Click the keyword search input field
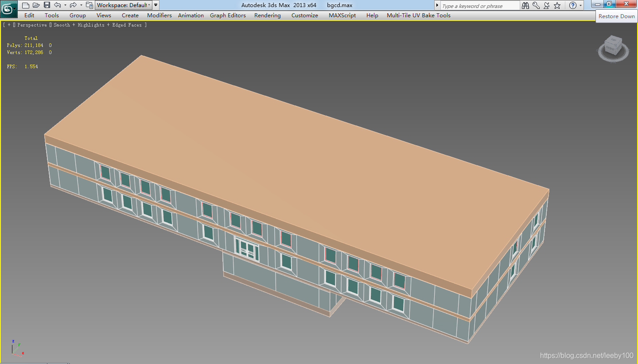The width and height of the screenshot is (638, 364). [x=480, y=5]
